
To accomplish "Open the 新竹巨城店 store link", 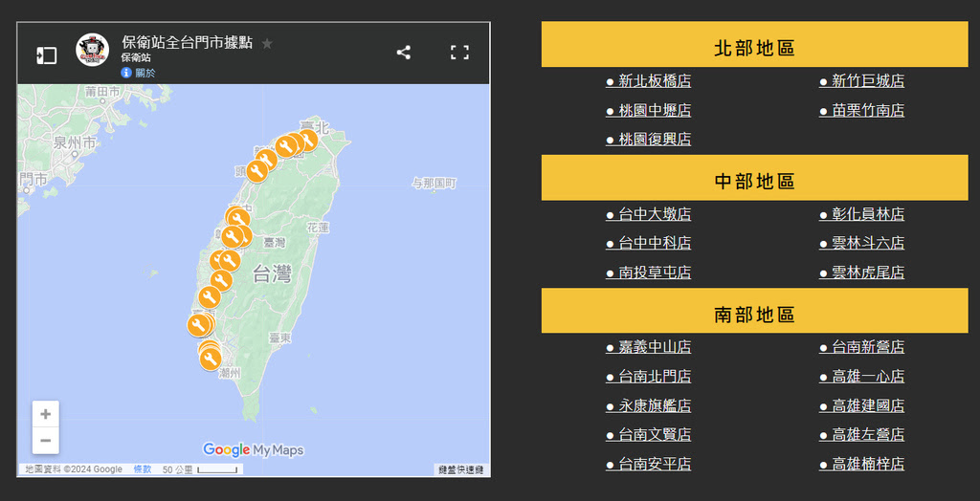I will click(862, 81).
